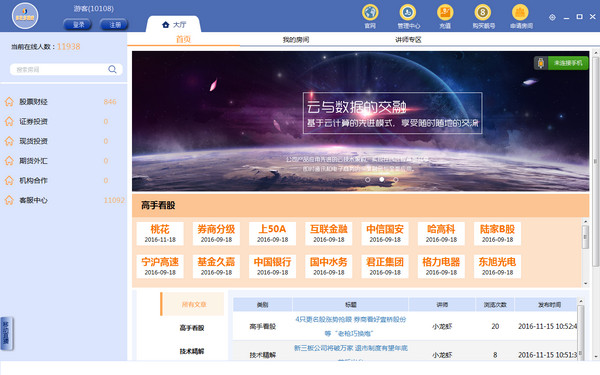Open the 中信国安 card
This screenshot has height=375, width=600.
[385, 233]
